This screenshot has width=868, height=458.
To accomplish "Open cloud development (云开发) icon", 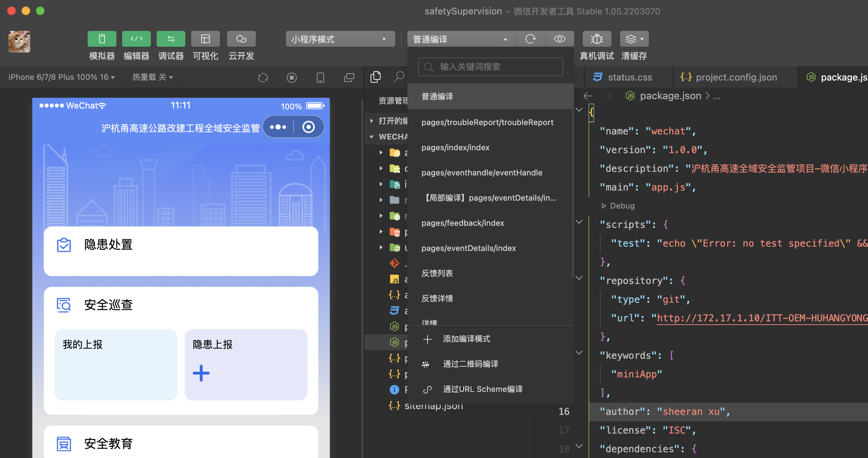I will (241, 39).
